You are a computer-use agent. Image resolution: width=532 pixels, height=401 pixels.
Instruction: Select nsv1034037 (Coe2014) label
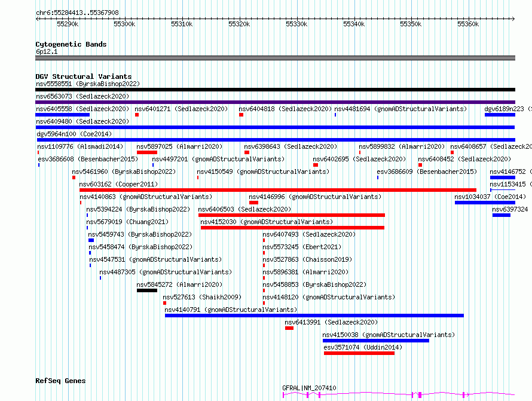point(490,197)
